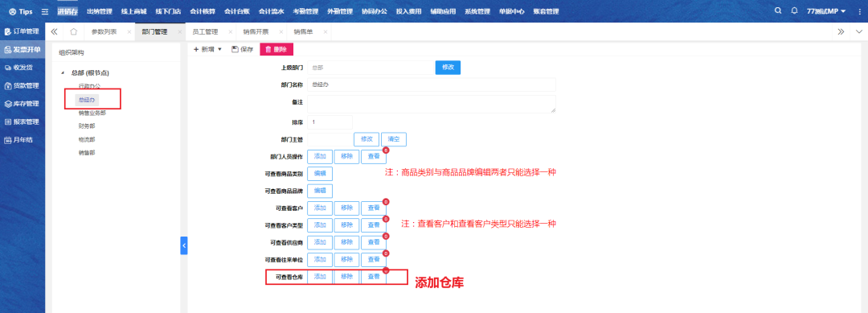Image resolution: width=868 pixels, height=313 pixels.
Task: Click 添加 in the 可查看仓库 row
Action: tap(320, 277)
